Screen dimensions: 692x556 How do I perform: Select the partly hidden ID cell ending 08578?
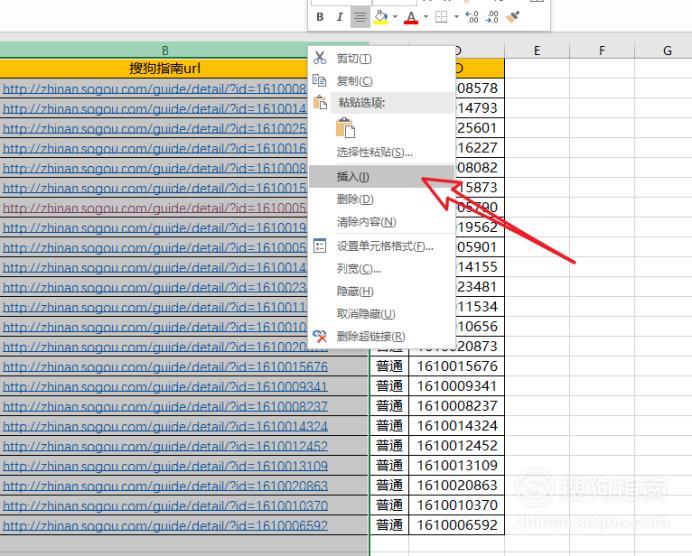coord(479,88)
